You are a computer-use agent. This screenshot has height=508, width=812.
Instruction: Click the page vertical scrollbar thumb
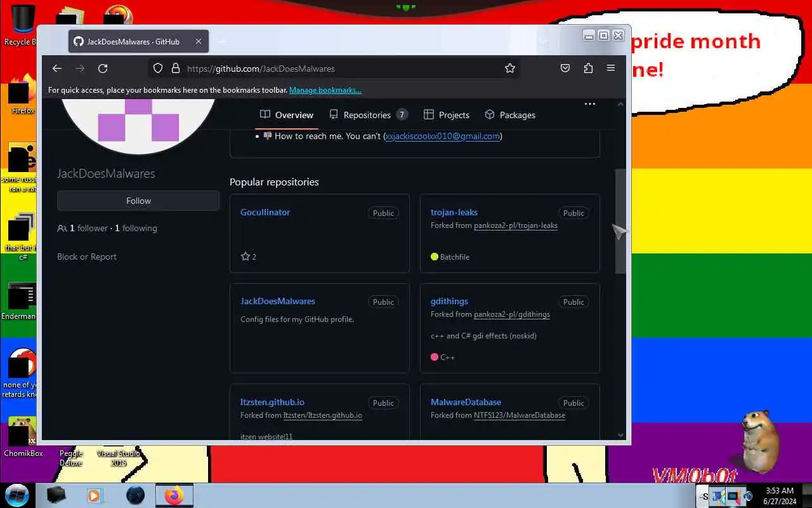pyautogui.click(x=620, y=221)
